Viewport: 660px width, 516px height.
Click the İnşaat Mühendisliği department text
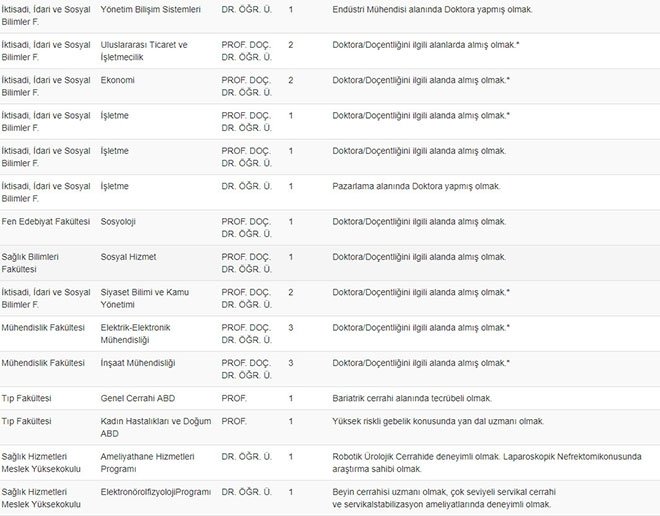click(138, 363)
